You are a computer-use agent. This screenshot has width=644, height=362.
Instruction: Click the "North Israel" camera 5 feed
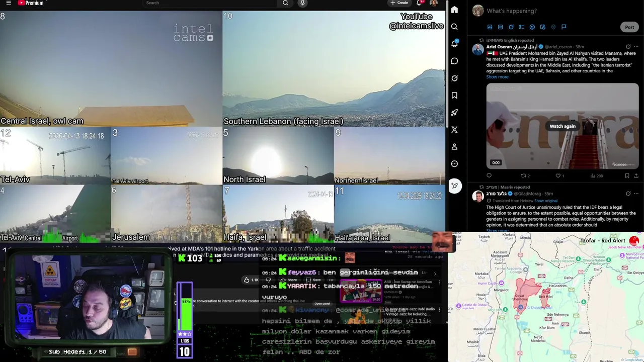[278, 156]
